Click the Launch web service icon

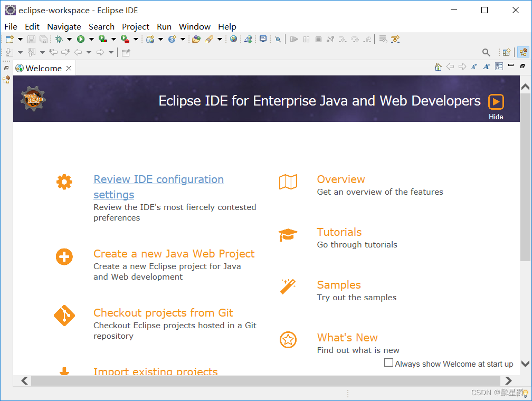click(x=249, y=40)
